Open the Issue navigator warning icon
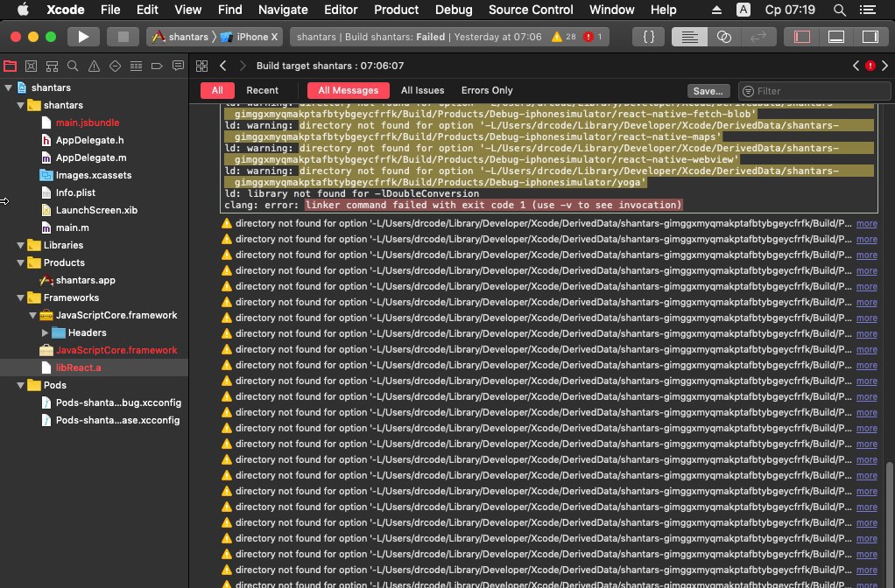This screenshot has height=588, width=895. coord(95,66)
